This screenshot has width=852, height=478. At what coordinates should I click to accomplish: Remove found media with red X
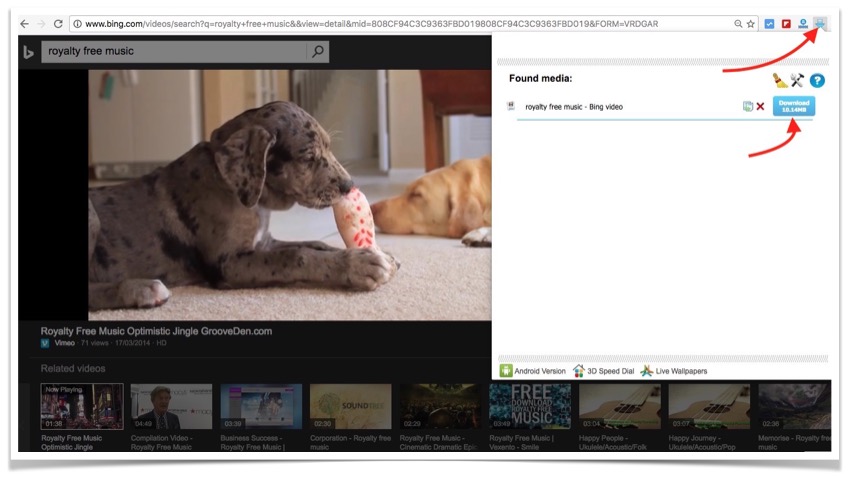tap(761, 106)
